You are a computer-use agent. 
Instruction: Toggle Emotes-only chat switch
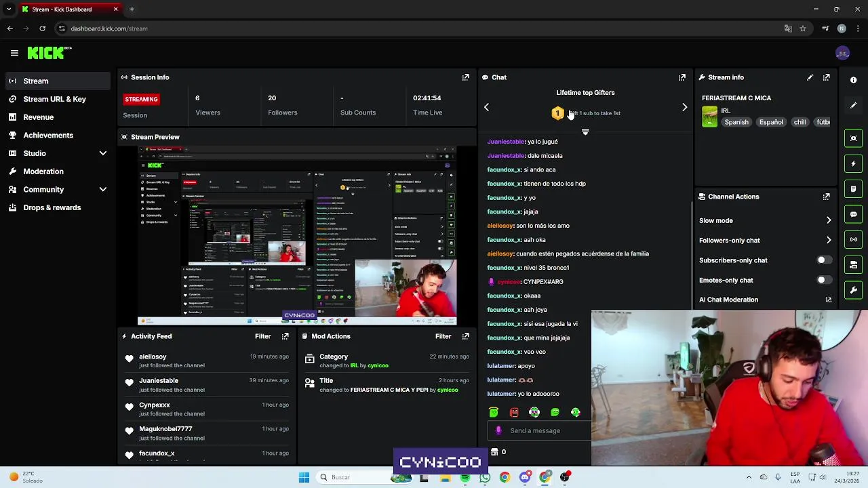pyautogui.click(x=823, y=280)
